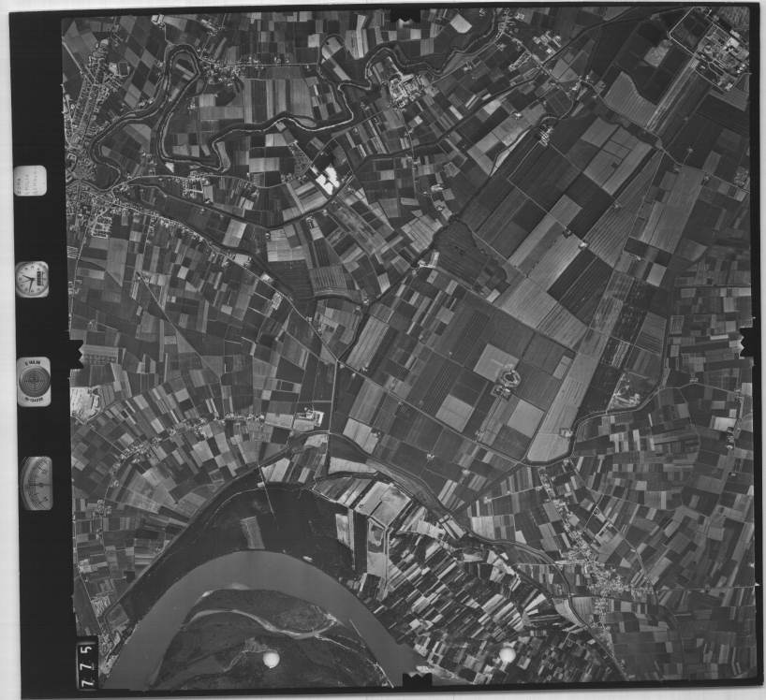766x700 pixels.
Task: Click the bright white patch in upper fields
Action: 327,180
